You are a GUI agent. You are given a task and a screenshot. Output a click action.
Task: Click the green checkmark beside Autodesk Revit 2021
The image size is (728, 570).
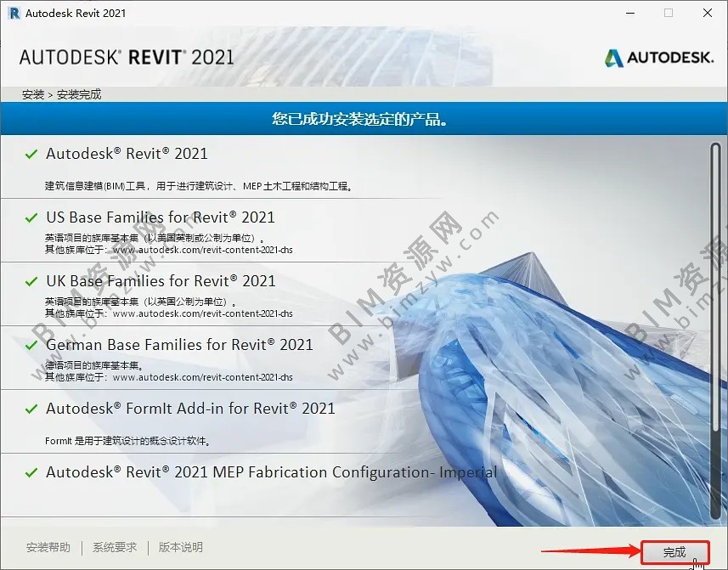point(31,154)
